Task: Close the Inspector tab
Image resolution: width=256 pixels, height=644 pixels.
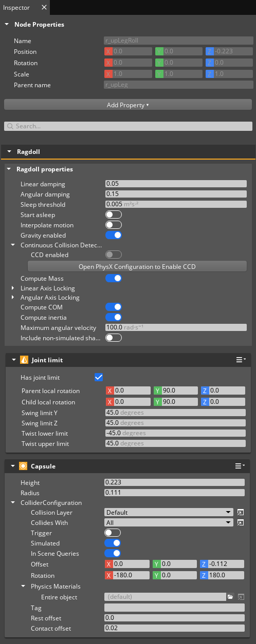Action: coord(43,8)
